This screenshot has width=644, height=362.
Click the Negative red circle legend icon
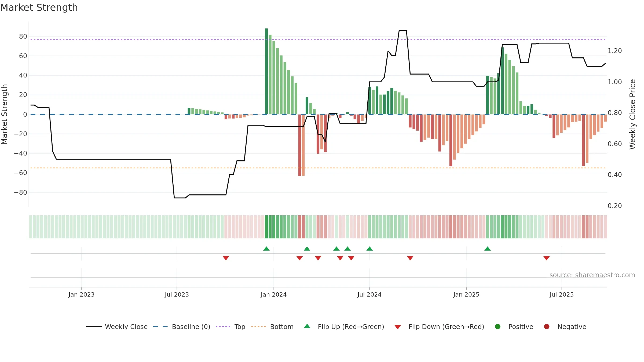click(547, 327)
